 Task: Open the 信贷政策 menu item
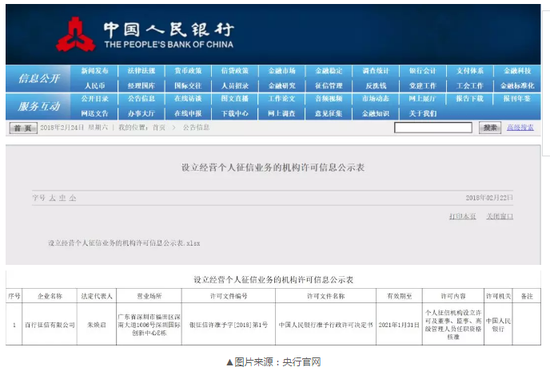(235, 71)
